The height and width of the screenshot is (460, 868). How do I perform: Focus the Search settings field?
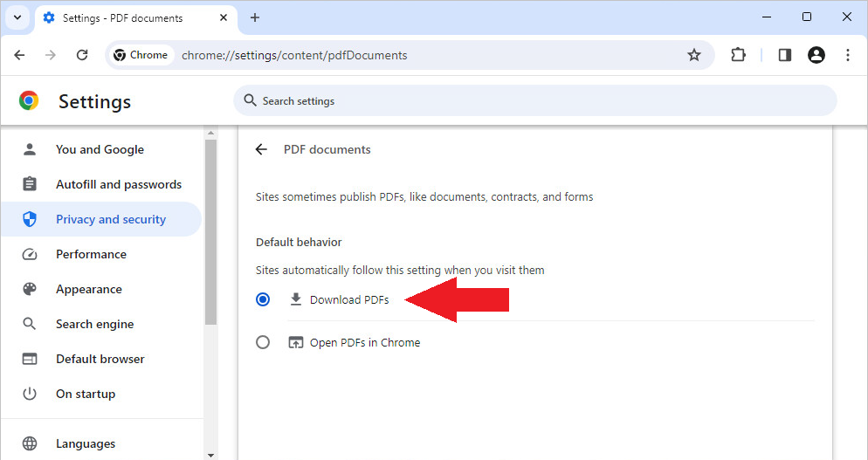[x=534, y=100]
